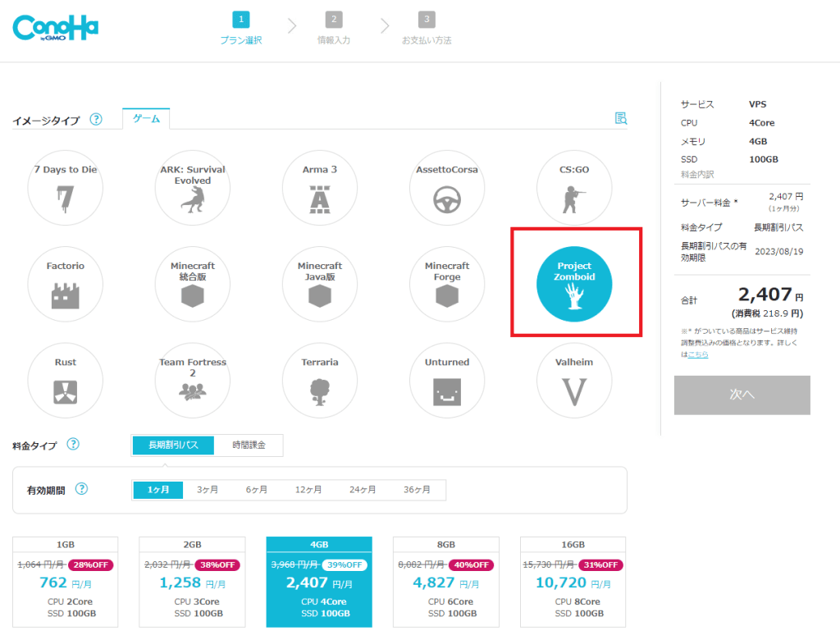This screenshot has height=635, width=840.
Task: Choose the 3ヶ月 validity period
Action: click(x=208, y=490)
